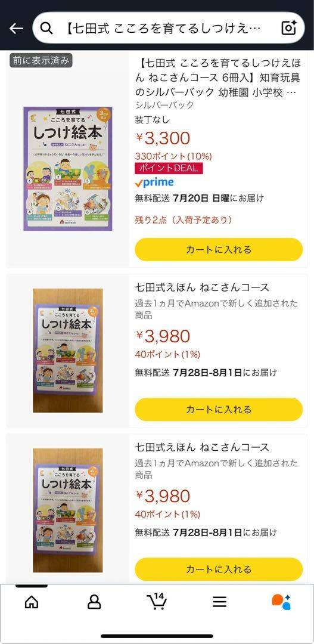Open the 【七田式 こころを育てるしつけえほん title link

pyautogui.click(x=218, y=78)
